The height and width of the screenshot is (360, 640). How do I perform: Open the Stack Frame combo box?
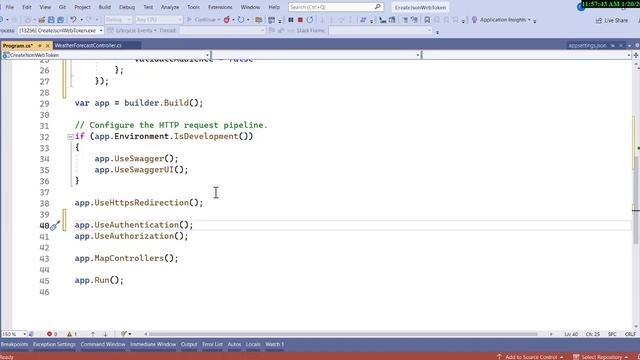coord(380,31)
